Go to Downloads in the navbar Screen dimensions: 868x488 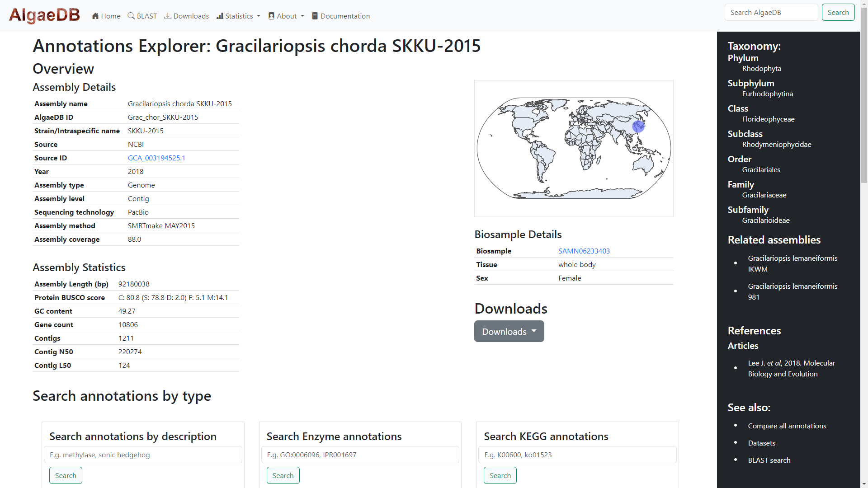coord(186,16)
